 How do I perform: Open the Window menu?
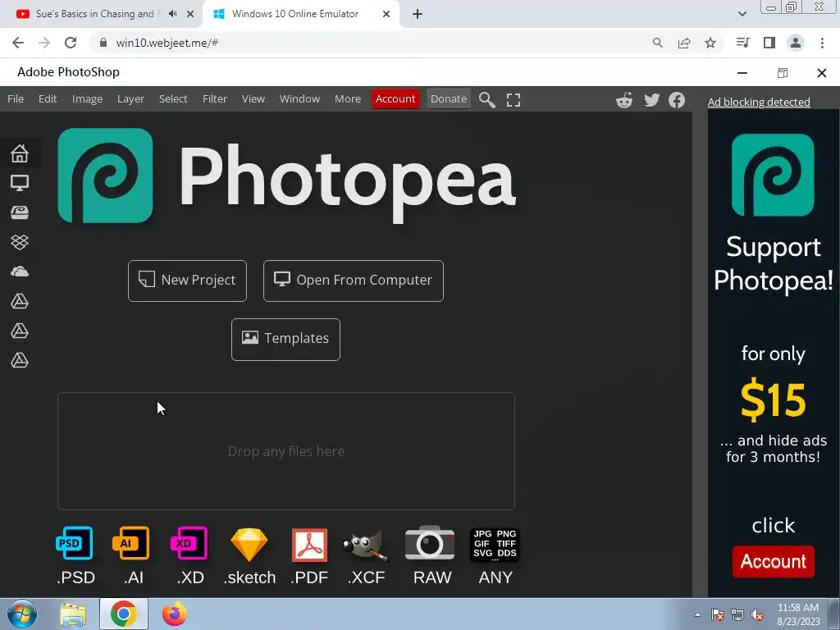[299, 99]
